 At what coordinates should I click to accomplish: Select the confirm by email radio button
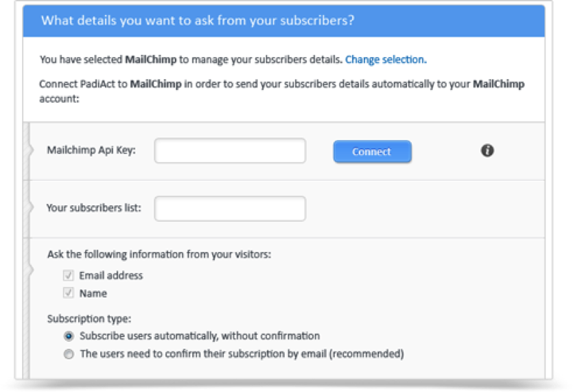click(69, 354)
